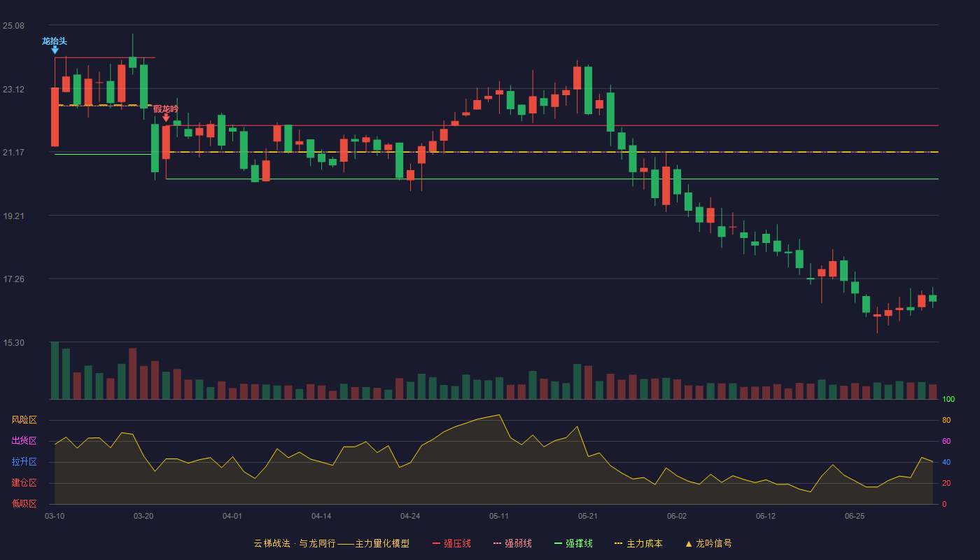
Task: Click the 100 indicator scale value
Action: point(948,400)
